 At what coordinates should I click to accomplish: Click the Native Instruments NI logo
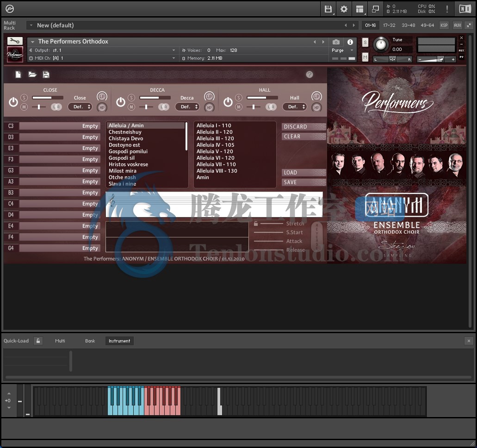click(465, 9)
